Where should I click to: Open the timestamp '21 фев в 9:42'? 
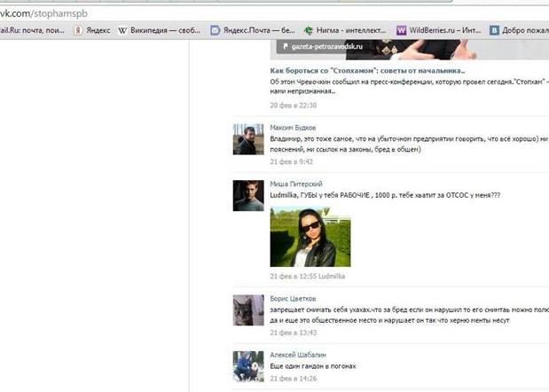291,161
